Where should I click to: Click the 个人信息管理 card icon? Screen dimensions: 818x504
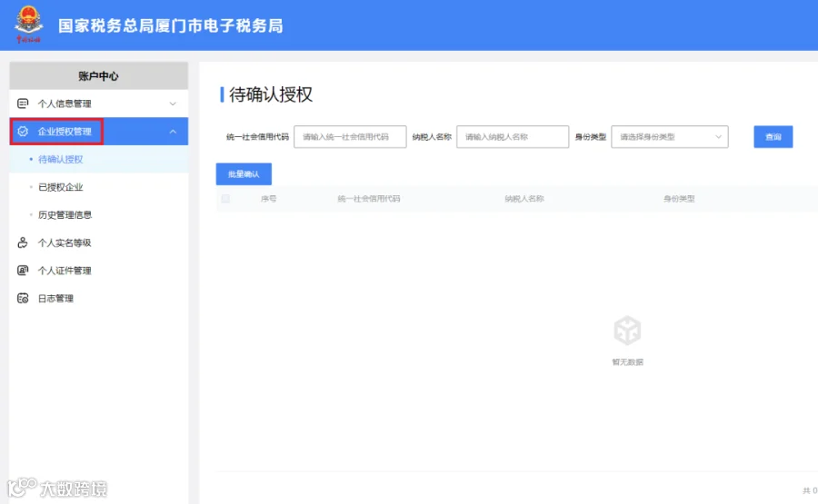(x=23, y=104)
